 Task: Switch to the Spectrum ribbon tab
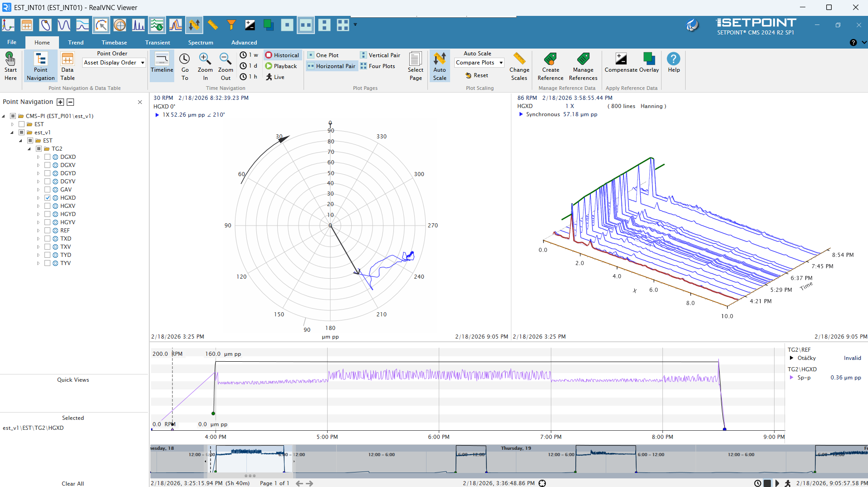[201, 43]
